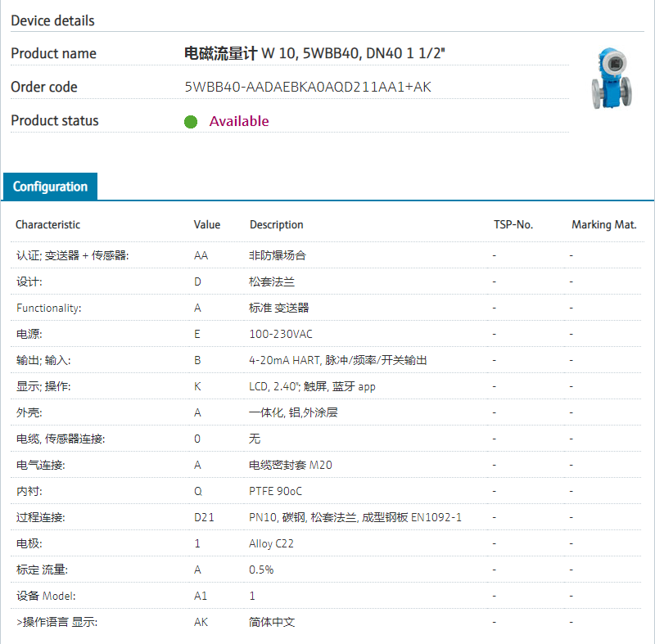Click the flowmeter product thumbnail image
Viewport: 655px width, 644px height.
click(x=612, y=78)
